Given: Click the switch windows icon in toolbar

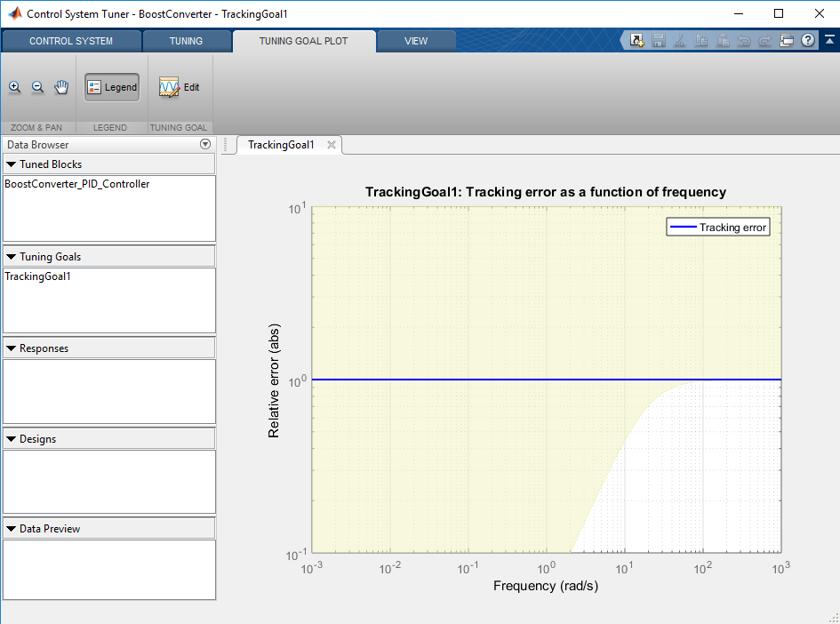Looking at the screenshot, I should pyautogui.click(x=787, y=40).
